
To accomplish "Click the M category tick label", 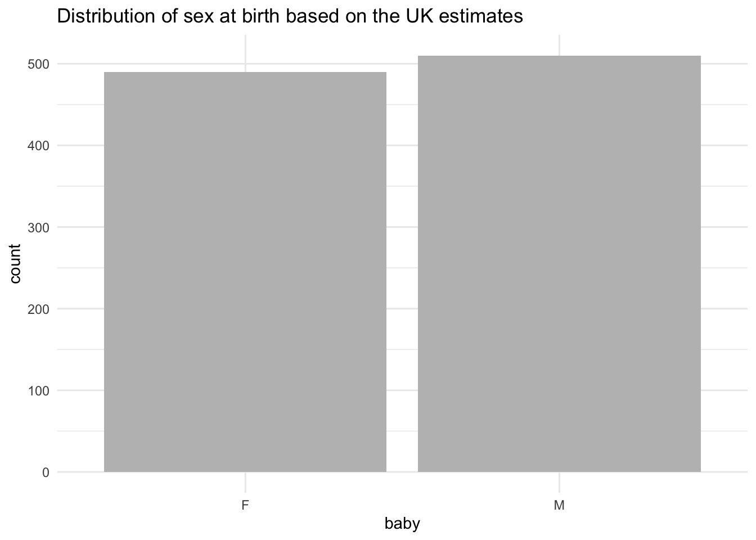I will click(x=559, y=505).
